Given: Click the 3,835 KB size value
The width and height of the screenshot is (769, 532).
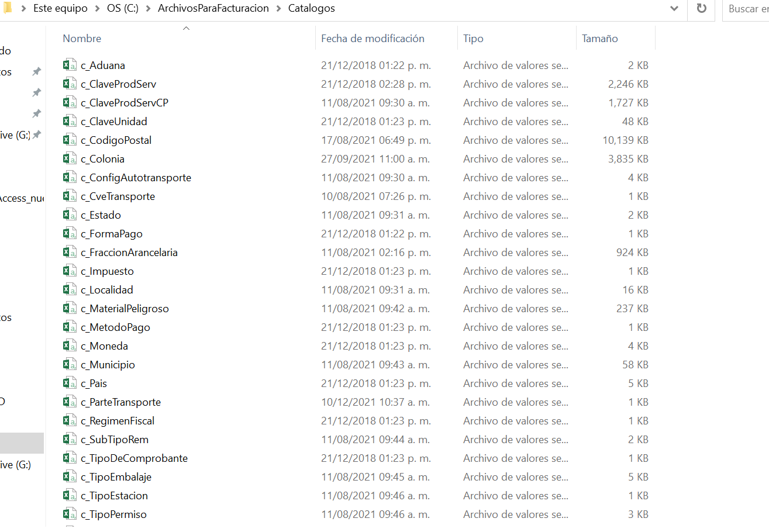Looking at the screenshot, I should (628, 158).
